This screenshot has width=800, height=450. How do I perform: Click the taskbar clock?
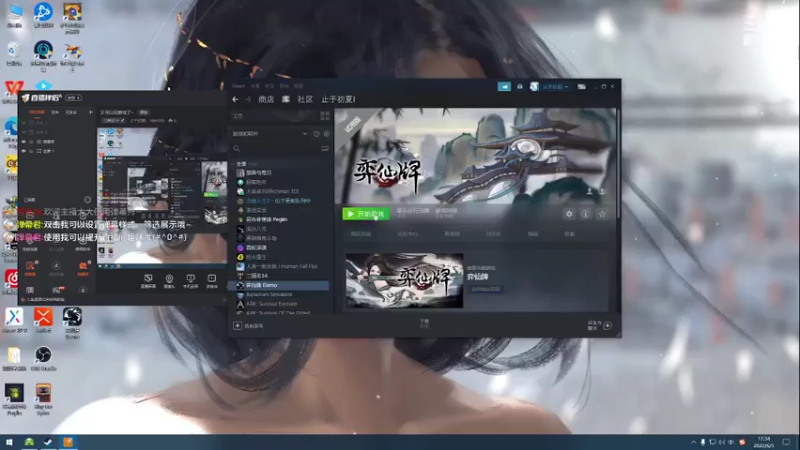coord(764,442)
